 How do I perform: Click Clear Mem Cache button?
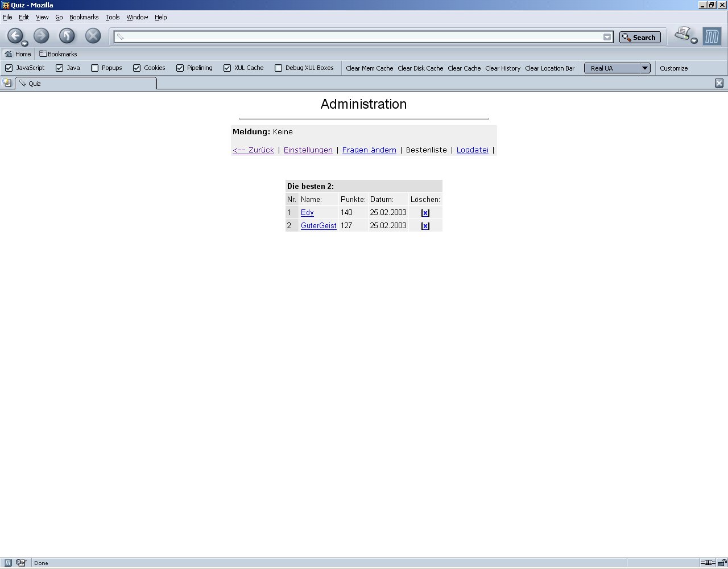(370, 68)
